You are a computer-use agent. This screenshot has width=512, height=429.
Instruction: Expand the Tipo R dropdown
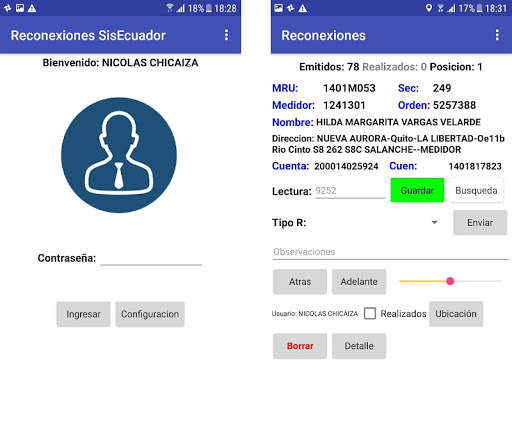coord(434,222)
